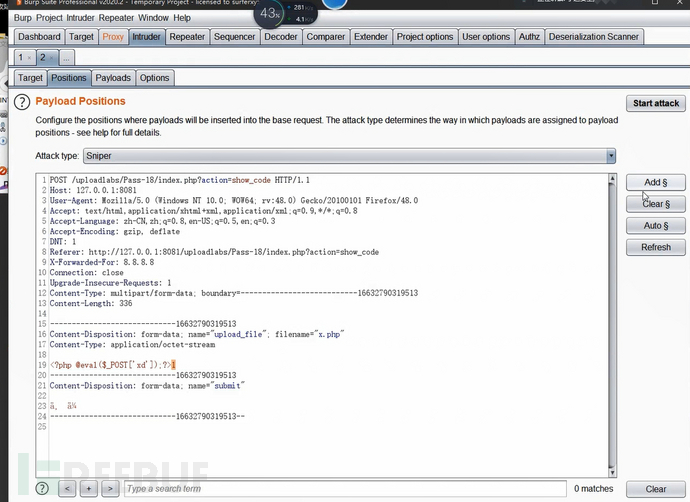The width and height of the screenshot is (690, 502).
Task: Close Intruder attack tab 1
Action: coord(29,58)
